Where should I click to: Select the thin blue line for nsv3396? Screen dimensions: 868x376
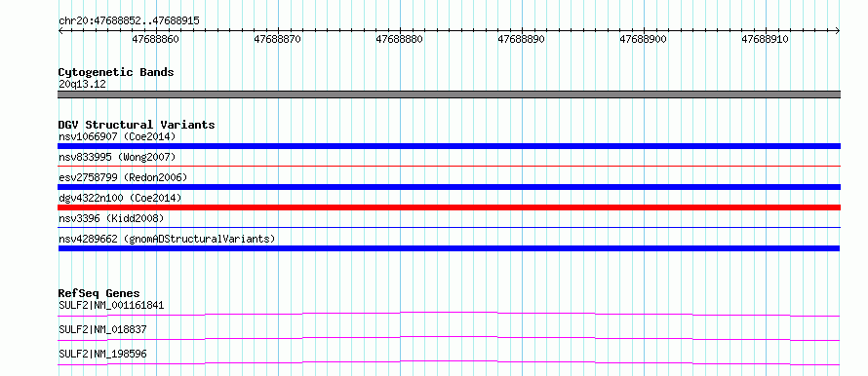(449, 227)
